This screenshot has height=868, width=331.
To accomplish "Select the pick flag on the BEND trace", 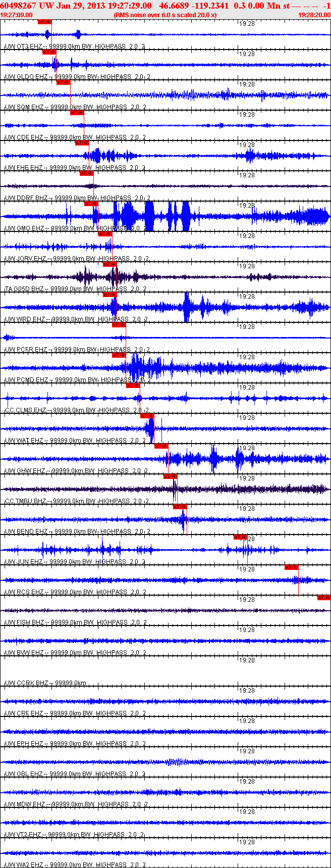I will pos(180,507).
